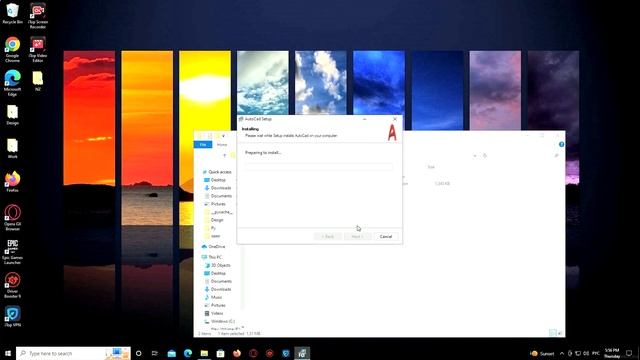This screenshot has height=360, width=640.
Task: Open Cortana from the taskbar
Action: tap(139, 353)
